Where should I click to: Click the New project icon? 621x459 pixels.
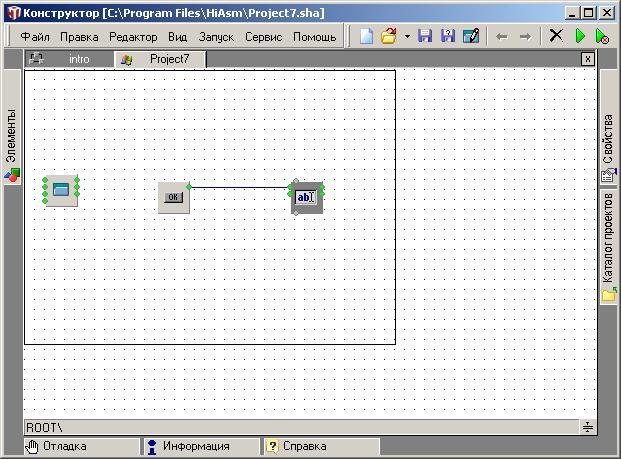click(x=367, y=36)
